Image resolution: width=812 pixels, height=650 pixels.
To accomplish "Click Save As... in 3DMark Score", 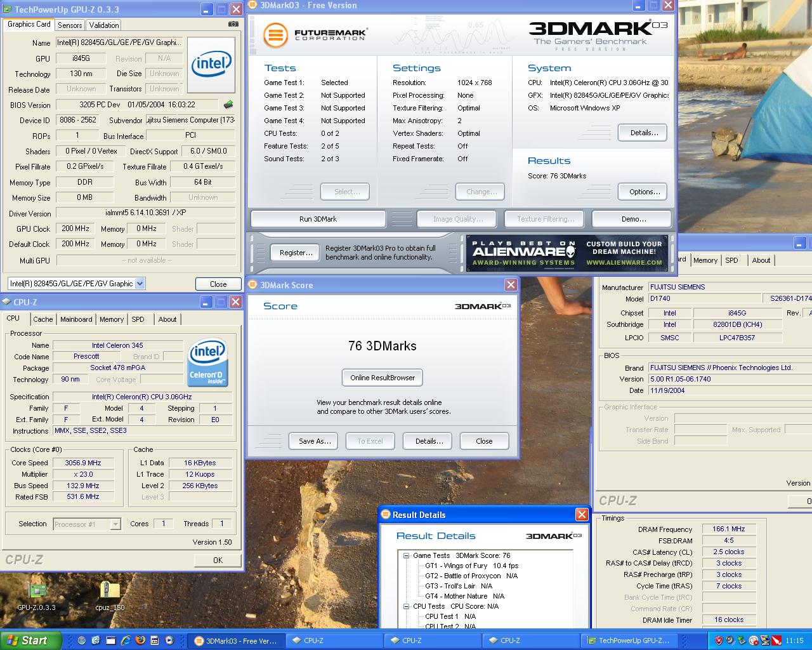I will click(x=315, y=441).
